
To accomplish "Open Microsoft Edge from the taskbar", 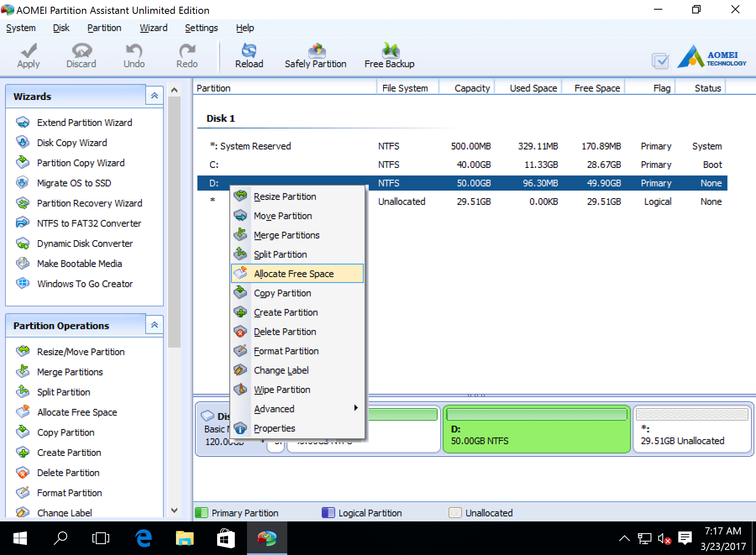I will [x=144, y=538].
